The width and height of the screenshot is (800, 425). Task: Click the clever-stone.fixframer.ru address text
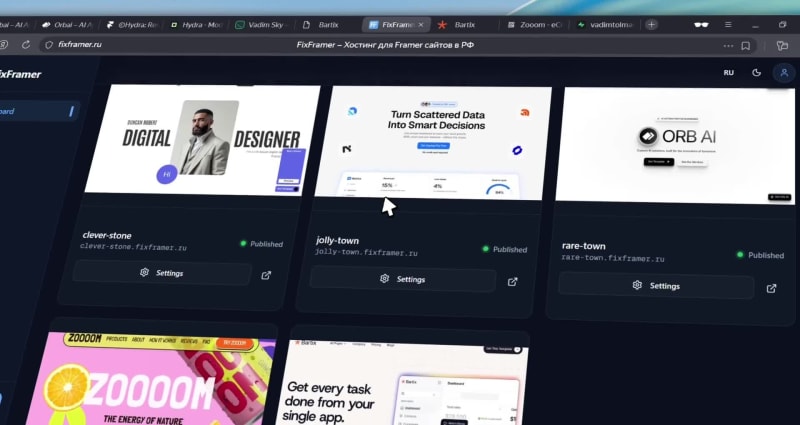pyautogui.click(x=133, y=247)
